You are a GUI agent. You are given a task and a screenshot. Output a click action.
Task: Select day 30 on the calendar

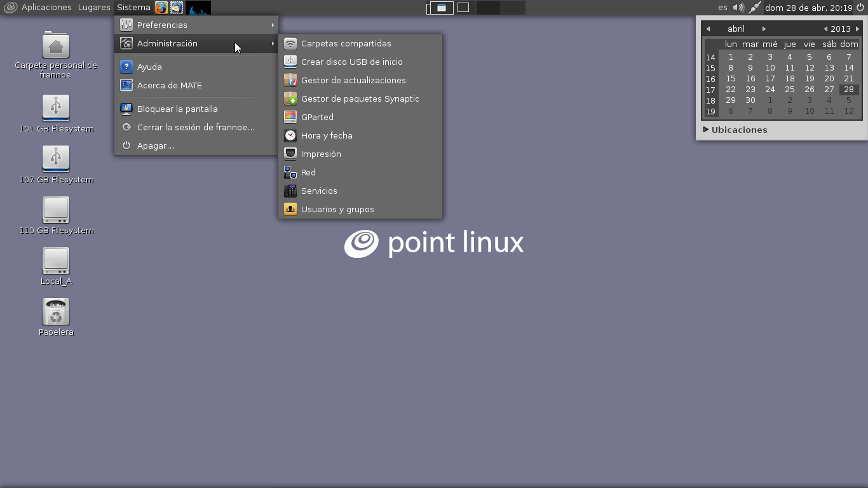750,100
